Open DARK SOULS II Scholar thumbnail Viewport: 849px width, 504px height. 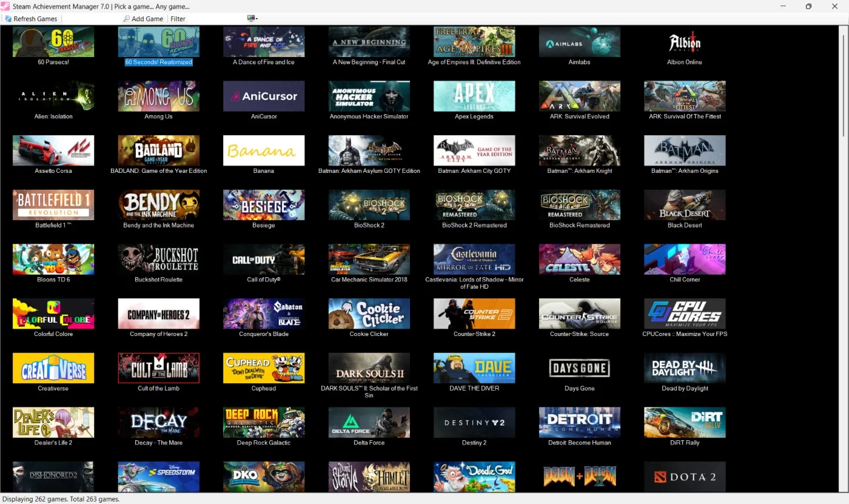tap(369, 368)
